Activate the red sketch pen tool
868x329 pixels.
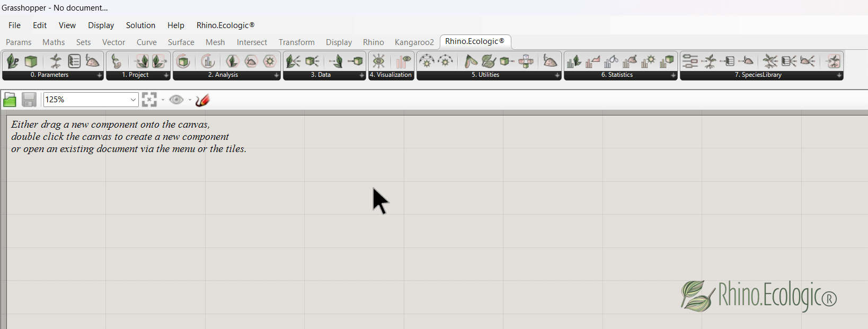coord(202,100)
